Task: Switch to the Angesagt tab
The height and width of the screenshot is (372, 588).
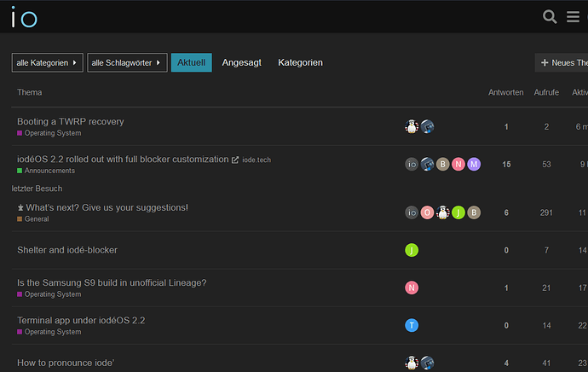Action: pos(241,62)
